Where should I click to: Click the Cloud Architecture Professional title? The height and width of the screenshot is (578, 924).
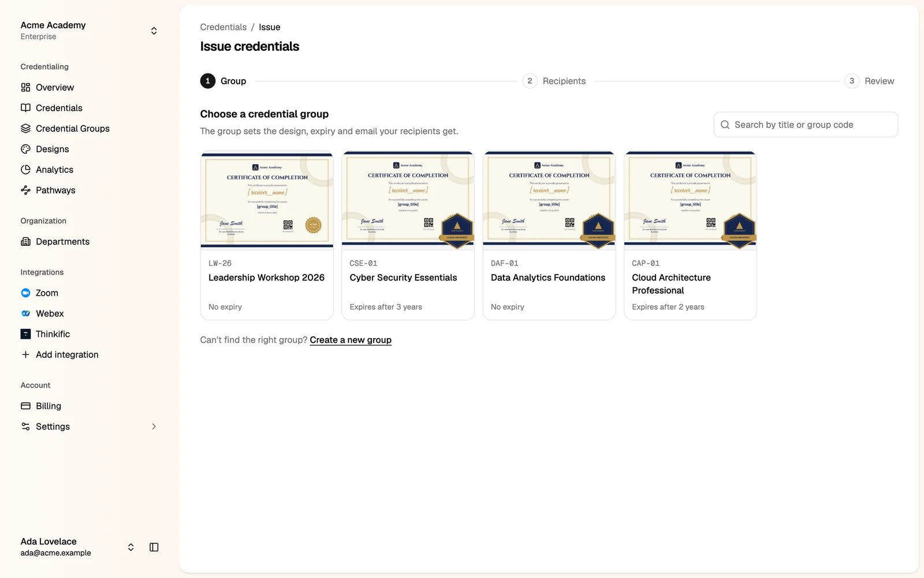pos(672,284)
